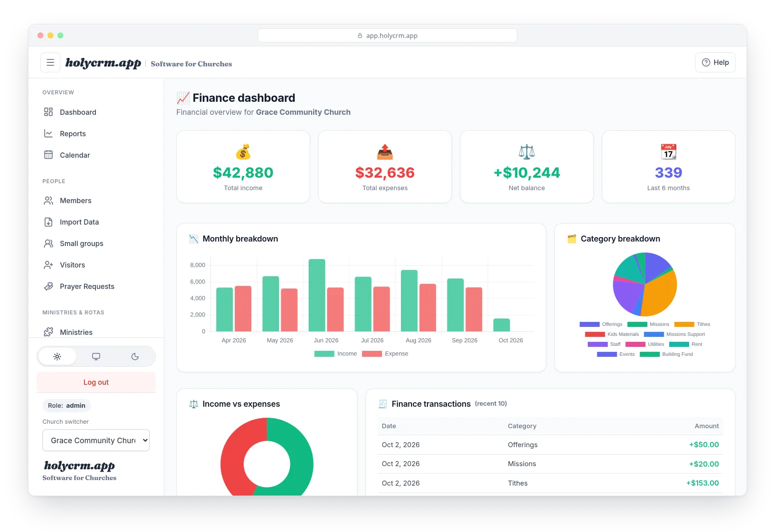Click the calendar icon above 339

(669, 152)
